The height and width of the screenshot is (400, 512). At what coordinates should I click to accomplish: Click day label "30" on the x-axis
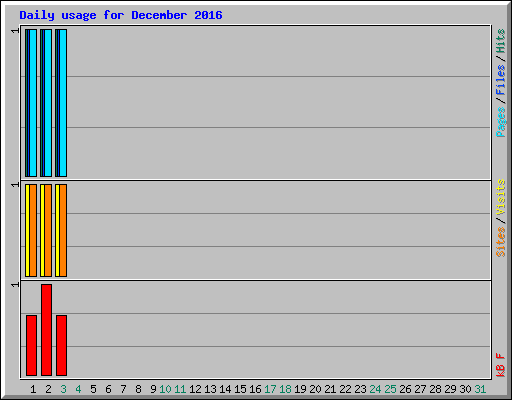[465, 389]
